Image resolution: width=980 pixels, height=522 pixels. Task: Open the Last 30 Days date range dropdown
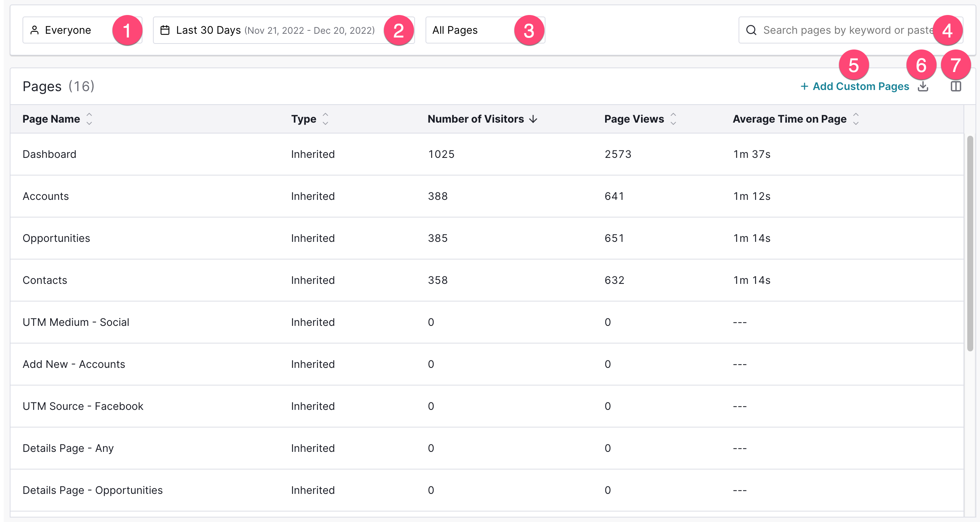[283, 30]
